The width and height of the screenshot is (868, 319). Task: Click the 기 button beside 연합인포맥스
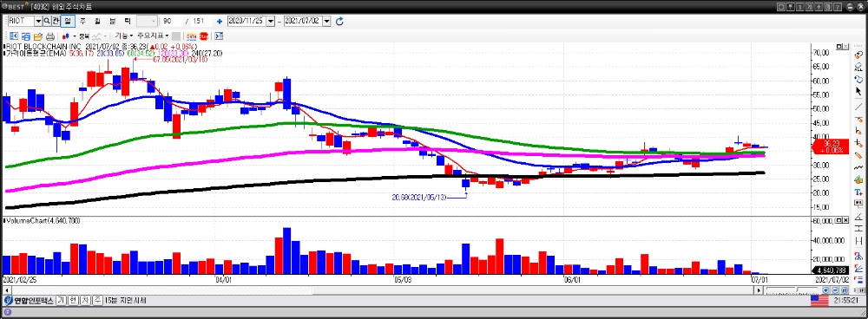61,300
